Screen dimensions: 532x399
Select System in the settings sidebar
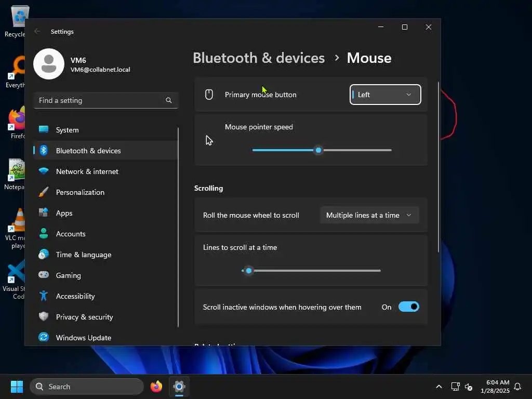pyautogui.click(x=105, y=130)
